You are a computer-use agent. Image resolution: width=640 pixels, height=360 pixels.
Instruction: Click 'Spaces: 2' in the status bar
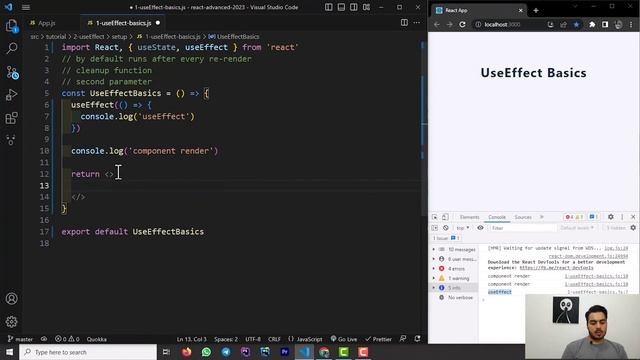click(x=226, y=339)
